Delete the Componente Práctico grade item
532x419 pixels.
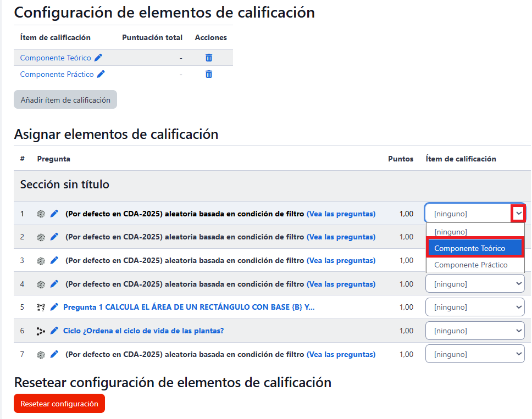point(209,74)
